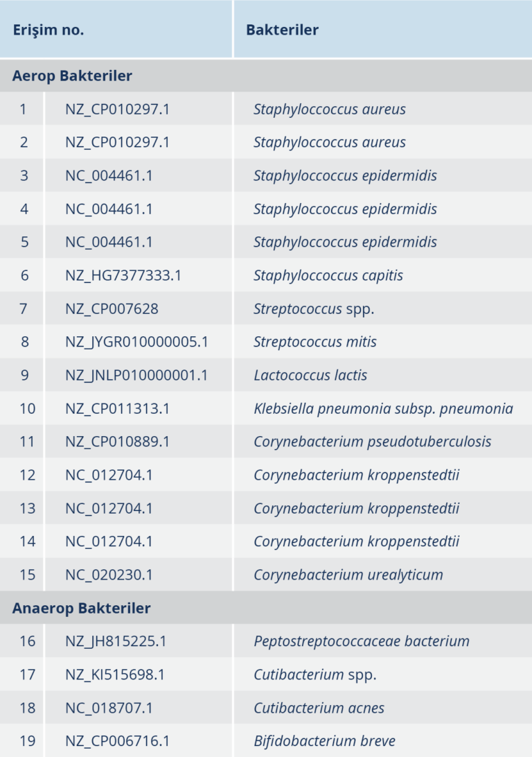Click "Cutibacterium acnes" bacteria name
The image size is (532, 757).
pyautogui.click(x=319, y=708)
